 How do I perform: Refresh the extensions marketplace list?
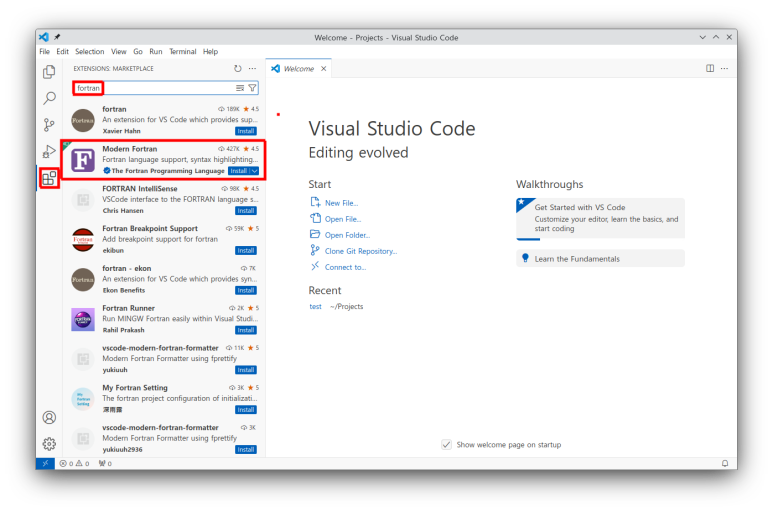tap(238, 68)
